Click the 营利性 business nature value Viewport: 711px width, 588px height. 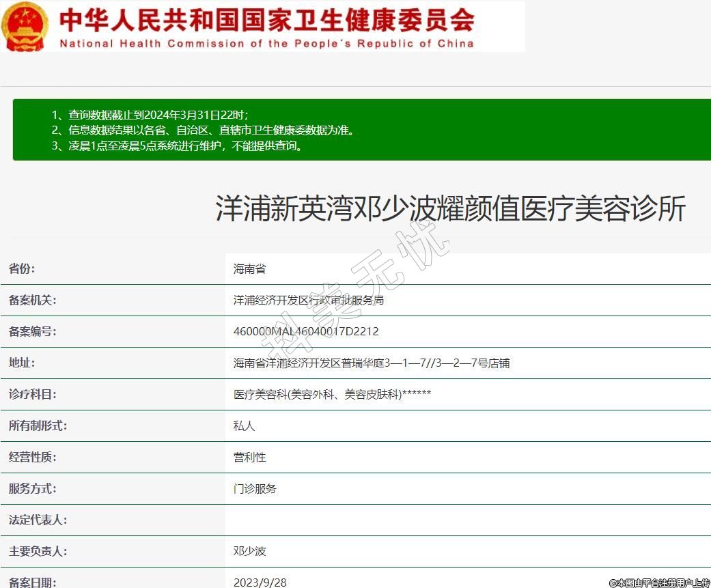click(249, 458)
